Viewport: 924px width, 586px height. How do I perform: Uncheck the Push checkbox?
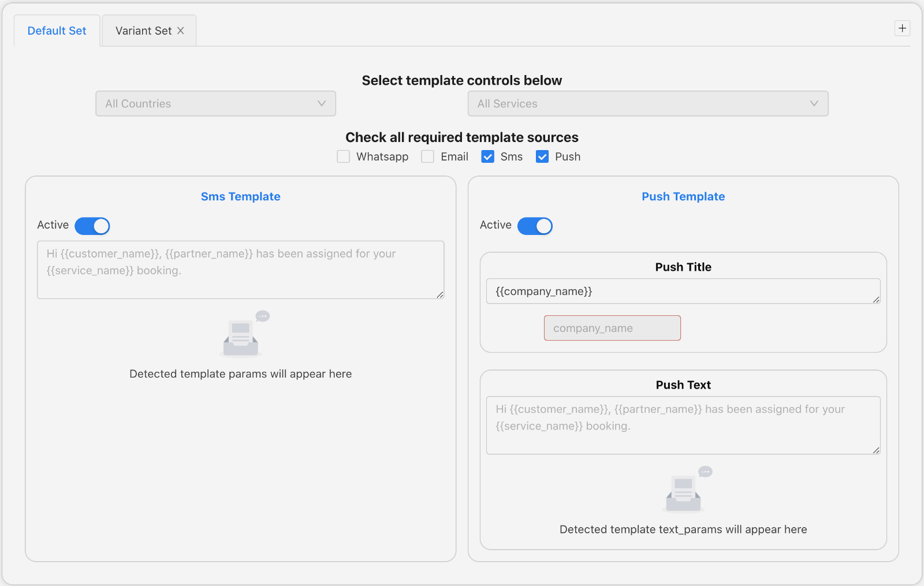click(542, 156)
